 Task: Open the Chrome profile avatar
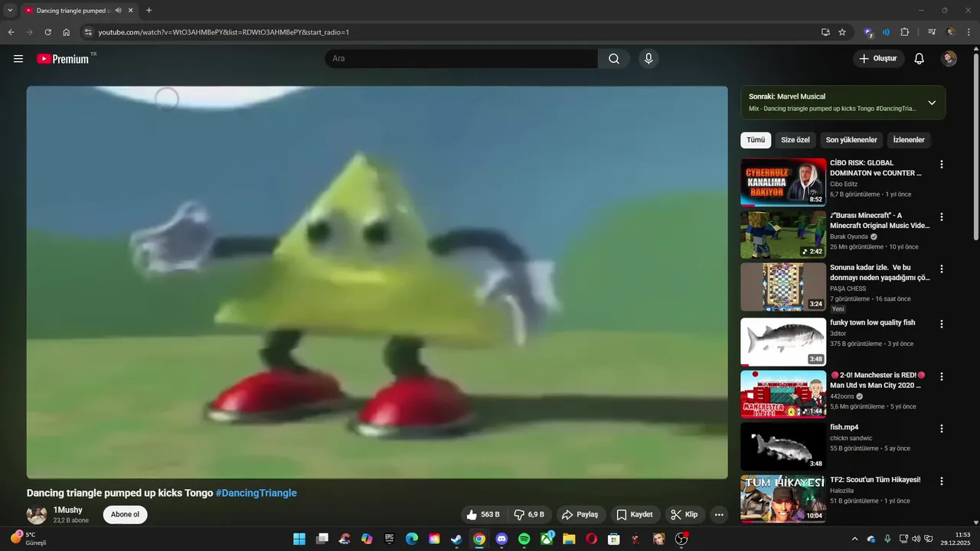(x=951, y=32)
